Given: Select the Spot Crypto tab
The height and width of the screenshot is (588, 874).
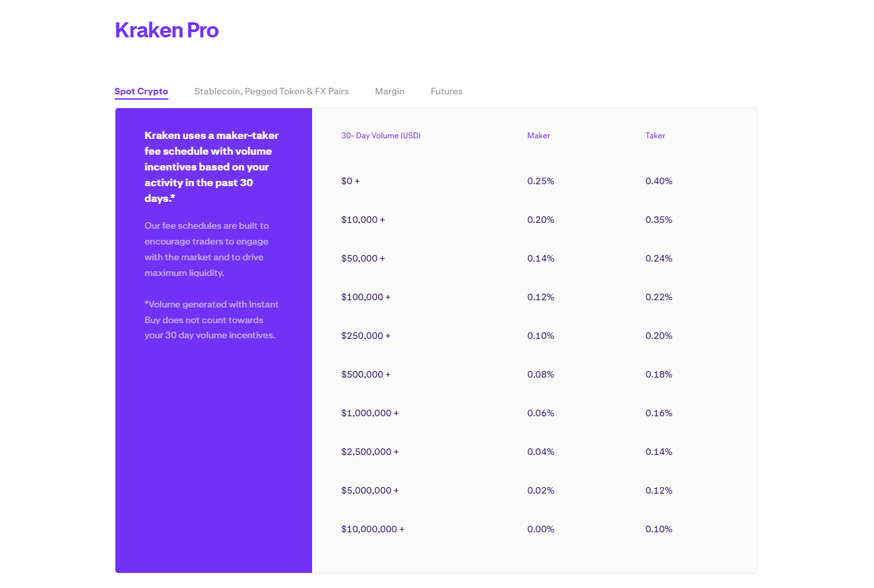Looking at the screenshot, I should 141,91.
